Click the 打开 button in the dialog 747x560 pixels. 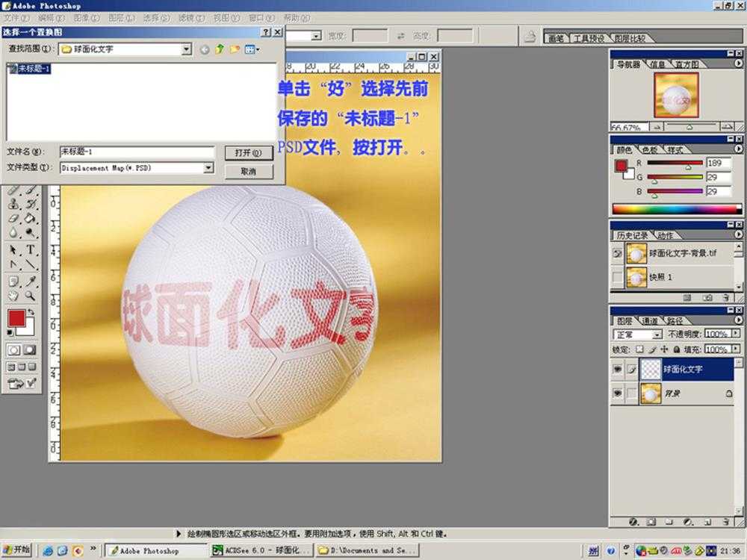(249, 153)
